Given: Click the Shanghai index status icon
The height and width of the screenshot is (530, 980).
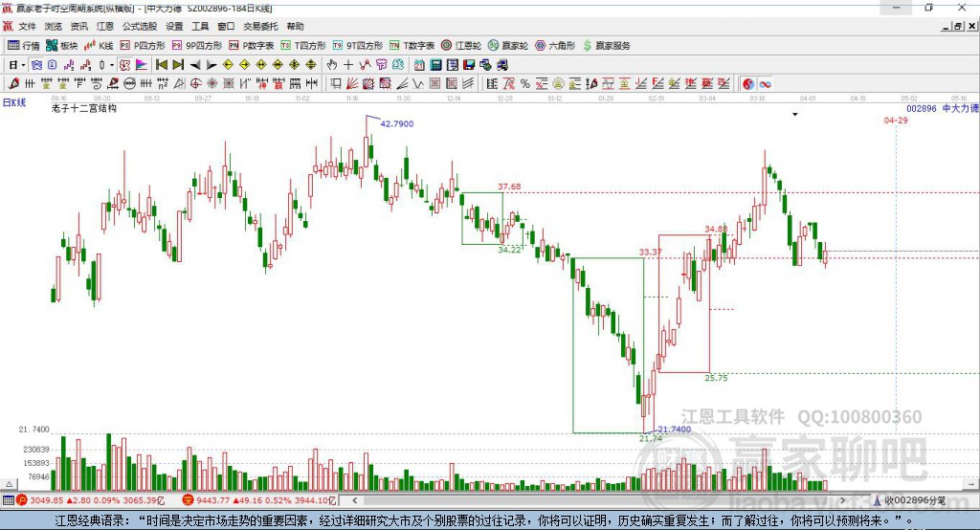Looking at the screenshot, I should coord(22,500).
